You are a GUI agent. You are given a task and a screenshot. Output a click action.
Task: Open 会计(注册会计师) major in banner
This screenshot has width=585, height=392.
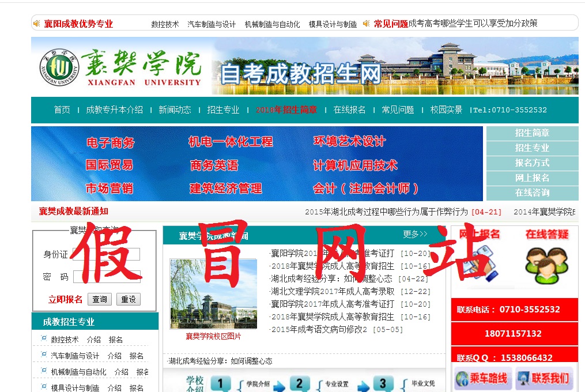tap(365, 188)
